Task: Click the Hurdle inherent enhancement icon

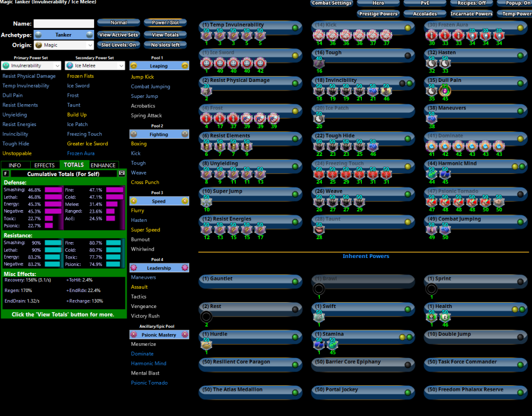Action: point(206,345)
